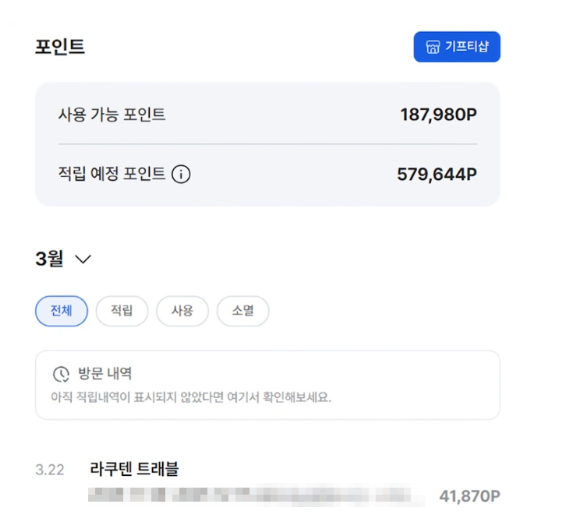Screen dimensions: 586x515
Task: Click the 3.22 transaction date
Action: pos(50,470)
